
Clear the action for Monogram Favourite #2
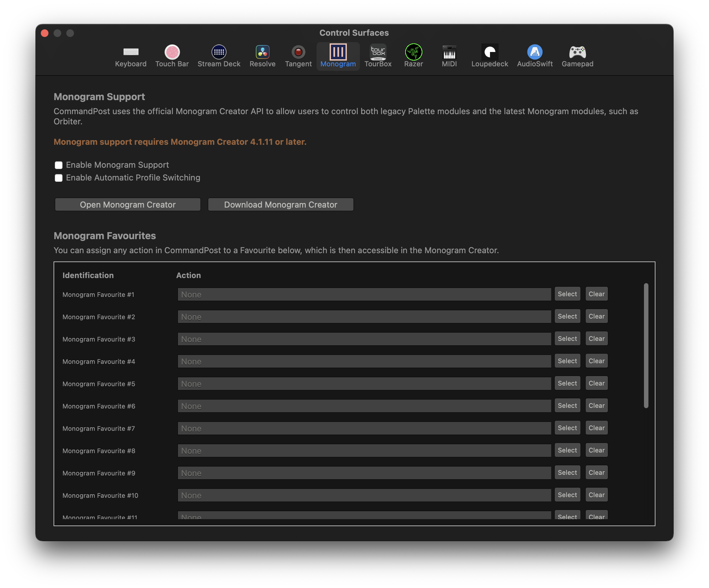tap(596, 316)
